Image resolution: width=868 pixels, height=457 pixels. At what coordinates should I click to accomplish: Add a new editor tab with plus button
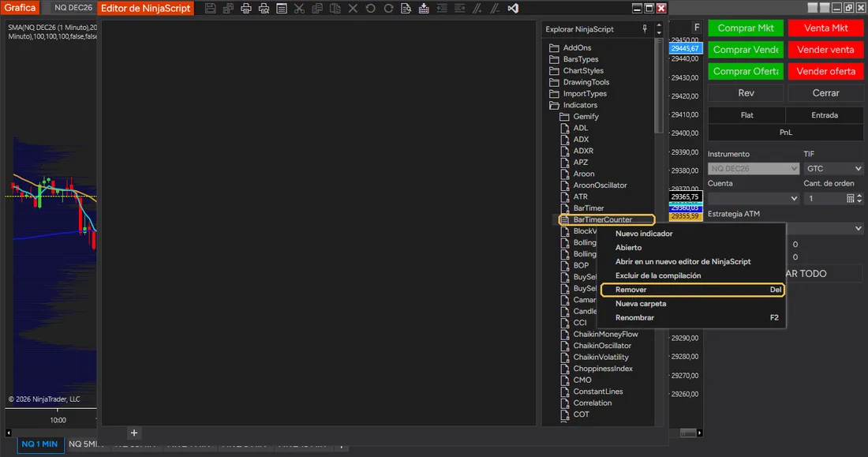134,433
